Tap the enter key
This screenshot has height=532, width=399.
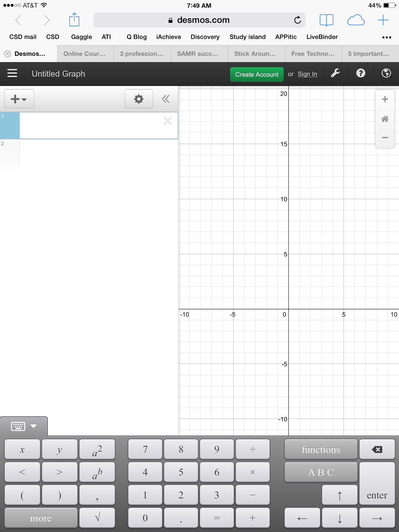pyautogui.click(x=377, y=483)
